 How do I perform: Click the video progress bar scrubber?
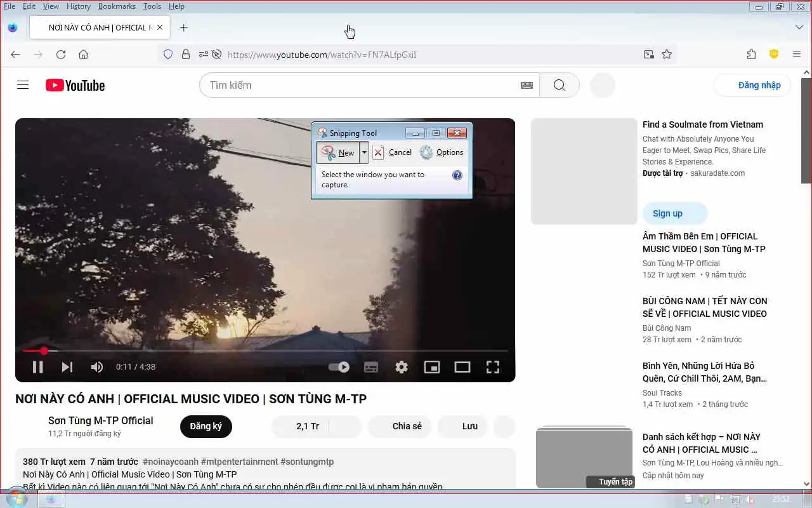coord(44,351)
